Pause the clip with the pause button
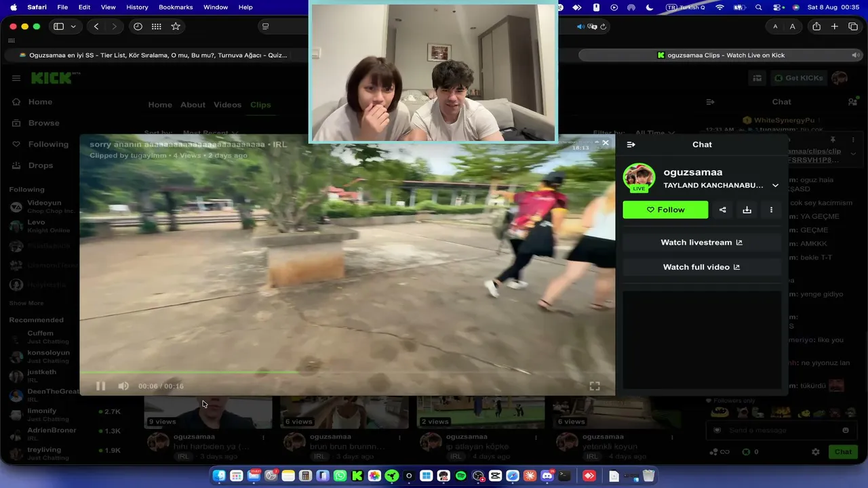The width and height of the screenshot is (868, 488). [100, 386]
